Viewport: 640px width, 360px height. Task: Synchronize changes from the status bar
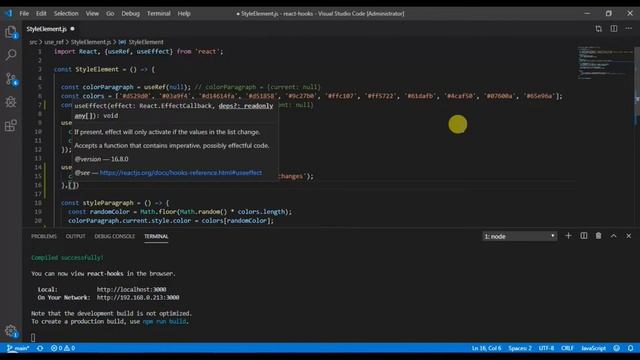40,348
